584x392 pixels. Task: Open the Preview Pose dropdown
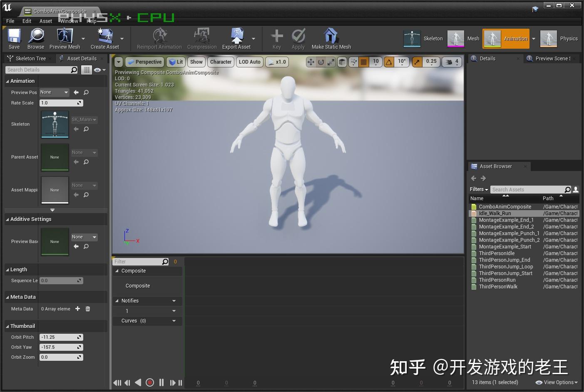click(x=55, y=92)
